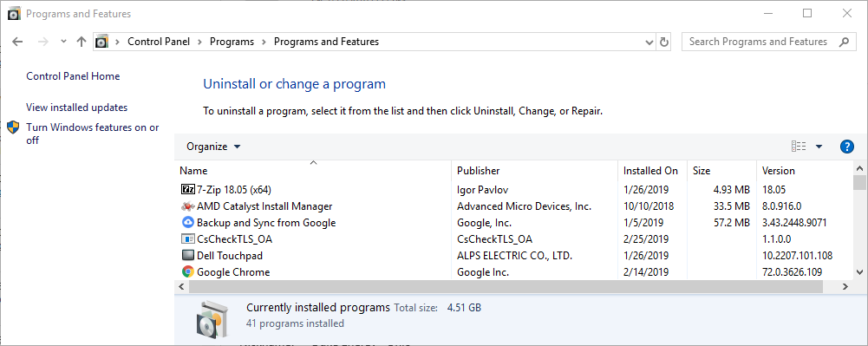Sort by the Version column header
The height and width of the screenshot is (346, 868).
click(805, 171)
